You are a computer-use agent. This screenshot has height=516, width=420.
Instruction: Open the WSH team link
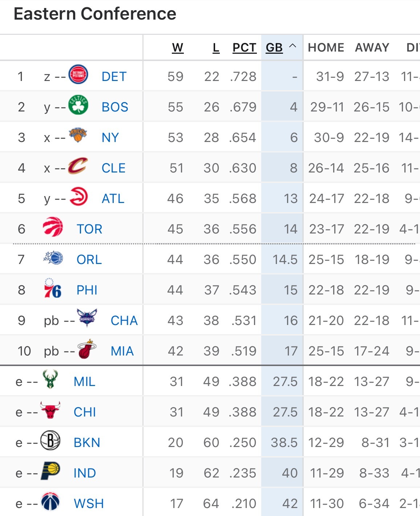[89, 504]
